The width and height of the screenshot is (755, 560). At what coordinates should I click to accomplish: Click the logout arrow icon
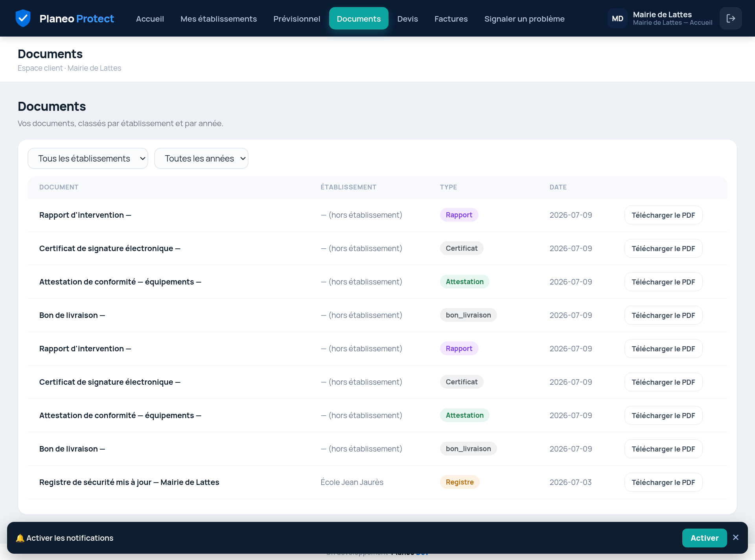pos(731,18)
